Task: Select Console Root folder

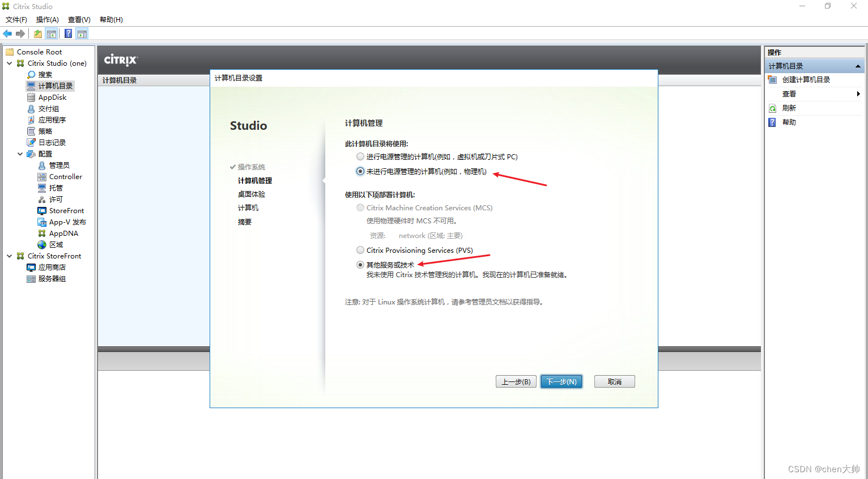Action: point(39,52)
